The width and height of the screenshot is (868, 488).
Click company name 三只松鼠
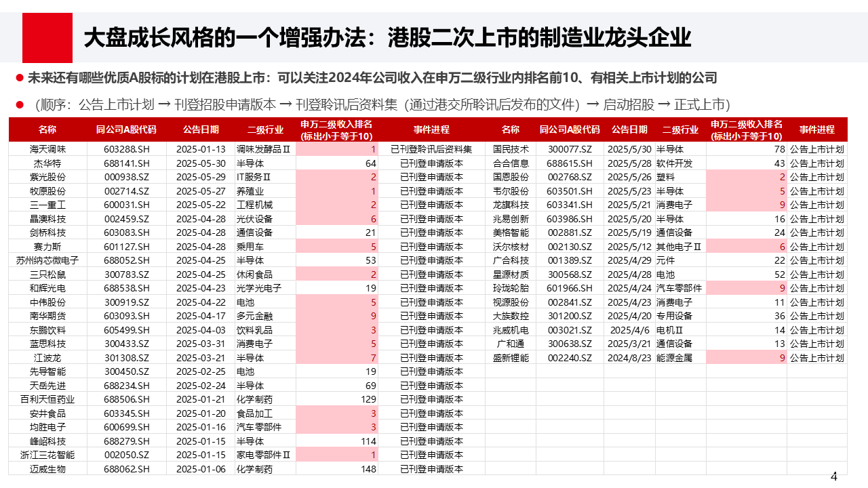point(48,274)
